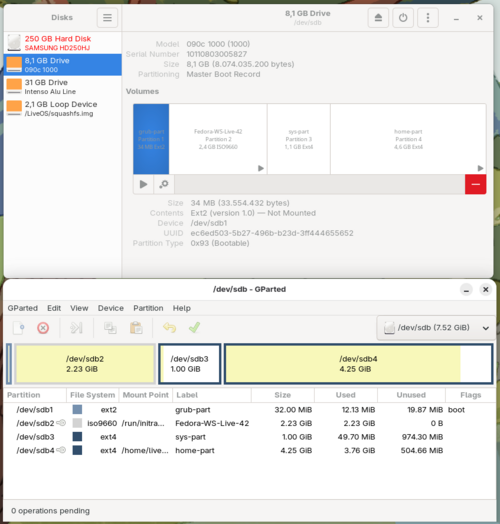This screenshot has height=524, width=500.
Task: Select 8,1 GB Drive in Disks list
Action: coord(63,65)
